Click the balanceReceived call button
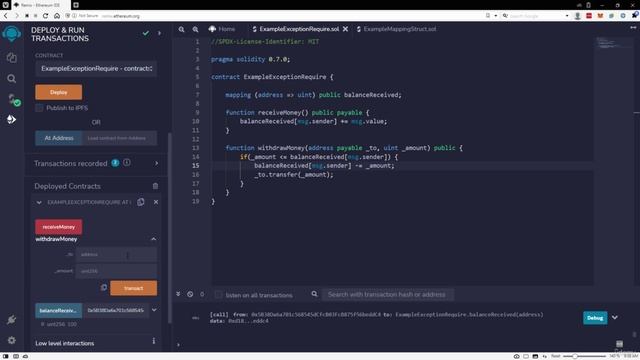 click(x=58, y=310)
